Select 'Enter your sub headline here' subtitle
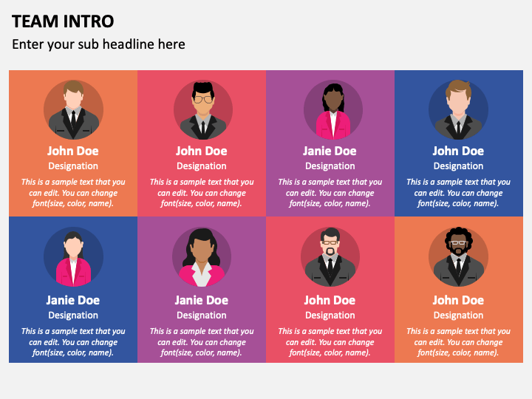The image size is (532, 399). (x=98, y=44)
